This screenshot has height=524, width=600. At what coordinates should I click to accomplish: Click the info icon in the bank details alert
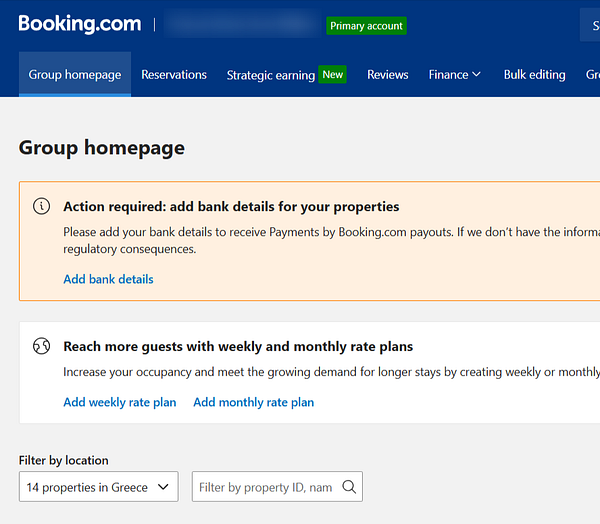pyautogui.click(x=41, y=206)
